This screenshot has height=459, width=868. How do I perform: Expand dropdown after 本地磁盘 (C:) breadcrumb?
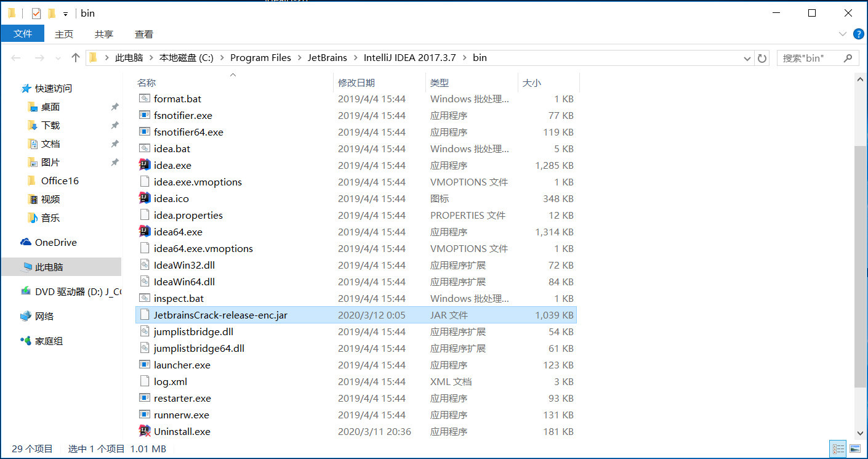pos(222,58)
